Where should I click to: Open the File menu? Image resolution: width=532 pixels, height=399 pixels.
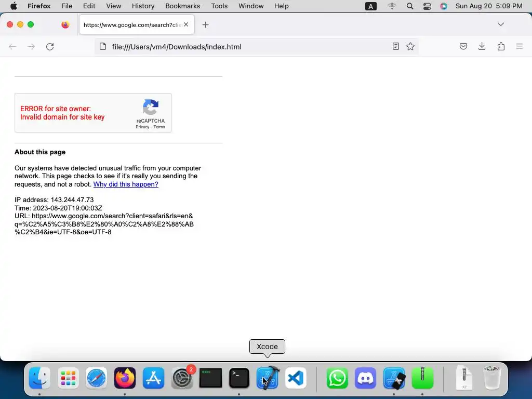click(x=67, y=6)
